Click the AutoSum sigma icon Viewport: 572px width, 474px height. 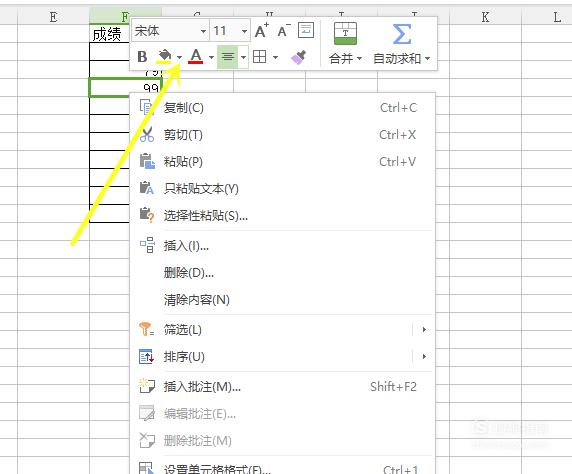coord(401,34)
